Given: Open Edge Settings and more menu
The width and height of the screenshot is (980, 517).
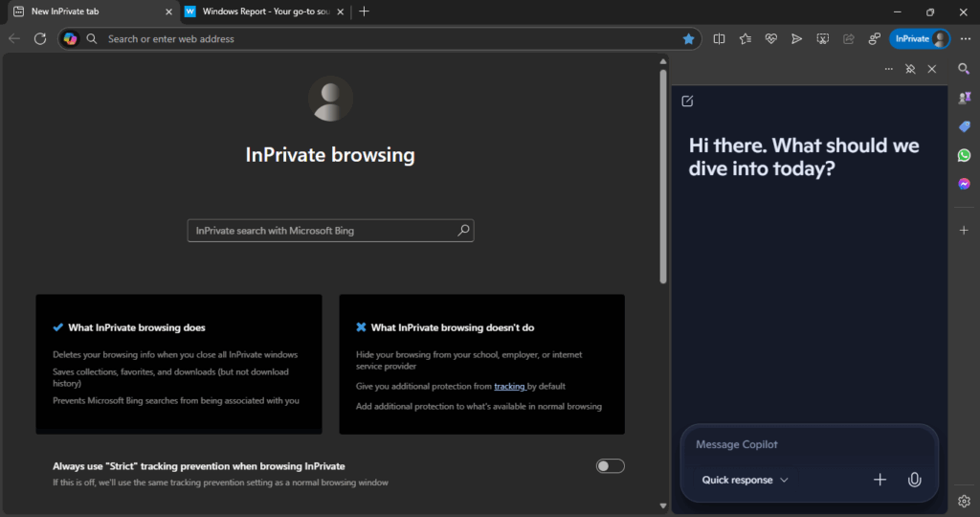Looking at the screenshot, I should click(x=965, y=38).
